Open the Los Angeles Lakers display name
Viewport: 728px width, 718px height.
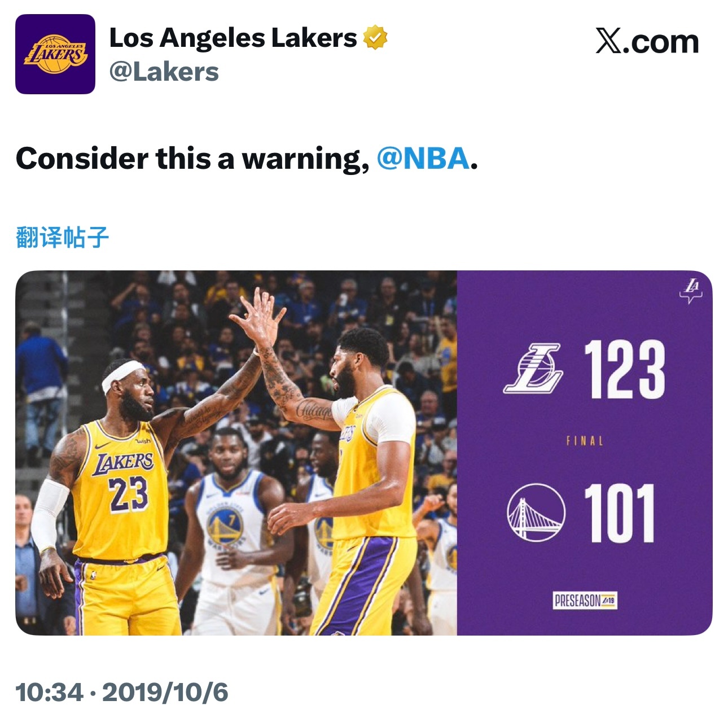tap(233, 38)
